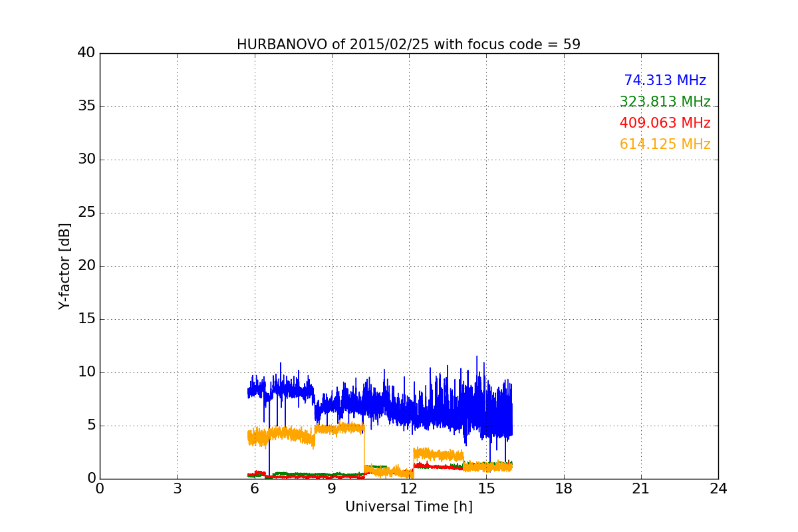Click the x-axis tick label 21
Screen dimensions: 798x532
click(x=641, y=489)
